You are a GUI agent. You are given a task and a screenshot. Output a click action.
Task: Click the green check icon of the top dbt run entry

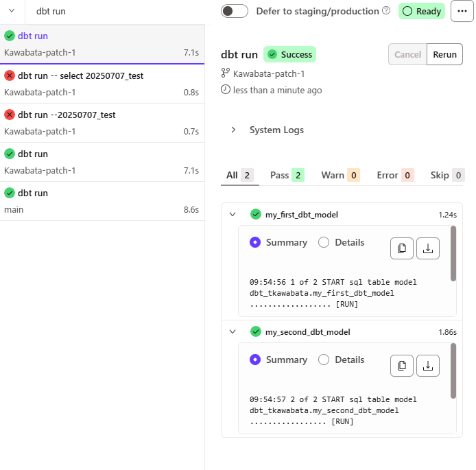pos(10,36)
